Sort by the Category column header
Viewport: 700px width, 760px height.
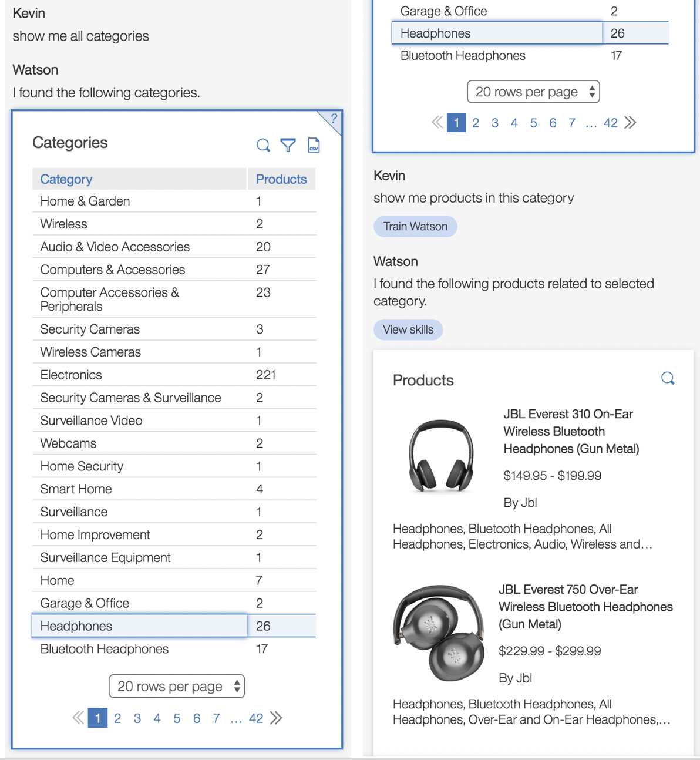click(139, 179)
